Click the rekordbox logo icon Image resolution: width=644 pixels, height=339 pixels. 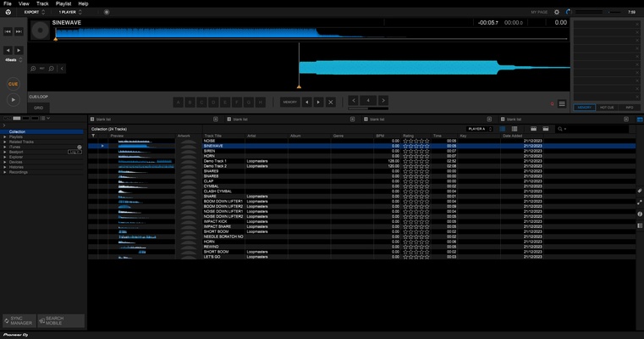8,12
